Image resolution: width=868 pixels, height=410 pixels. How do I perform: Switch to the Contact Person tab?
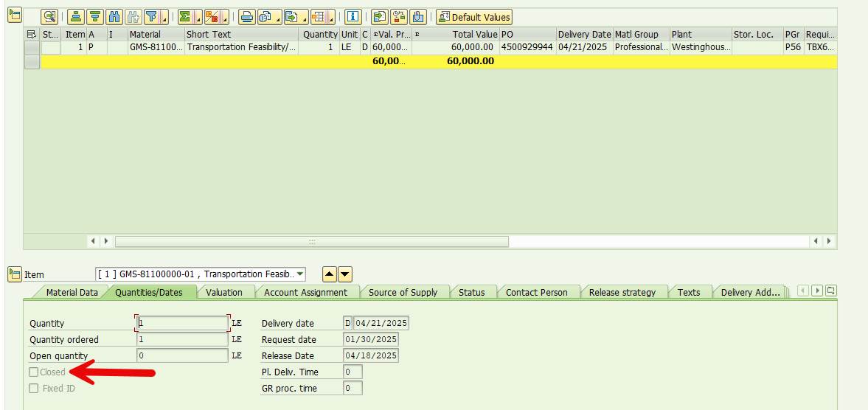536,292
